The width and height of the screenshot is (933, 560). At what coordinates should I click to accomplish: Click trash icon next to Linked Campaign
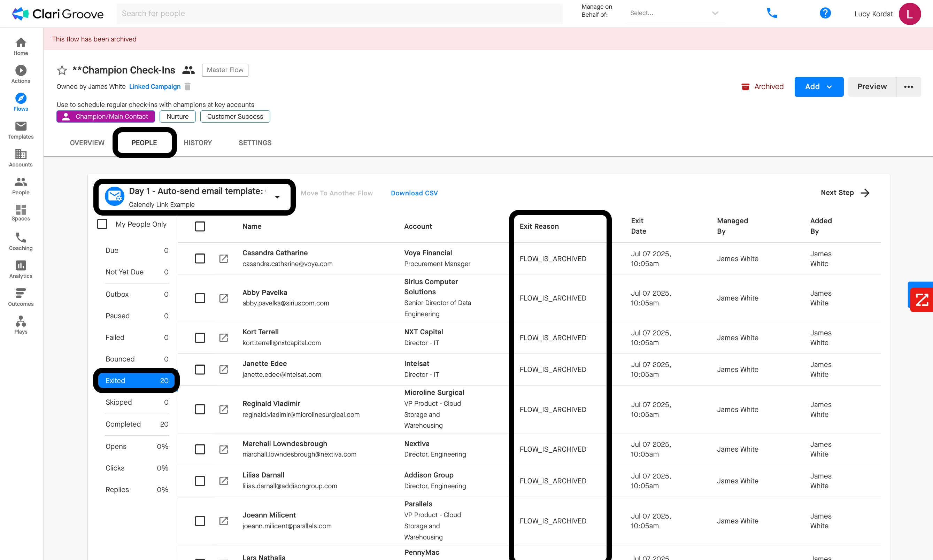(x=187, y=86)
